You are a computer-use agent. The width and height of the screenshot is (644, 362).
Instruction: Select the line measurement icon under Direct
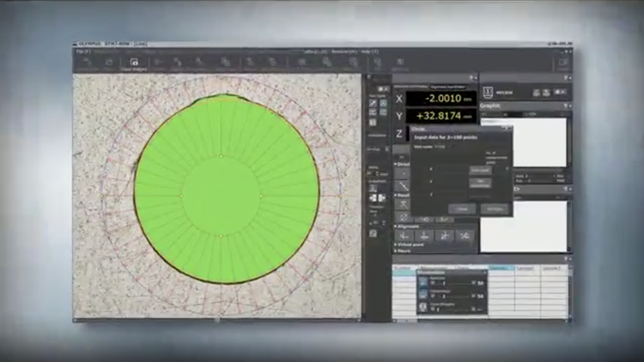point(404,186)
